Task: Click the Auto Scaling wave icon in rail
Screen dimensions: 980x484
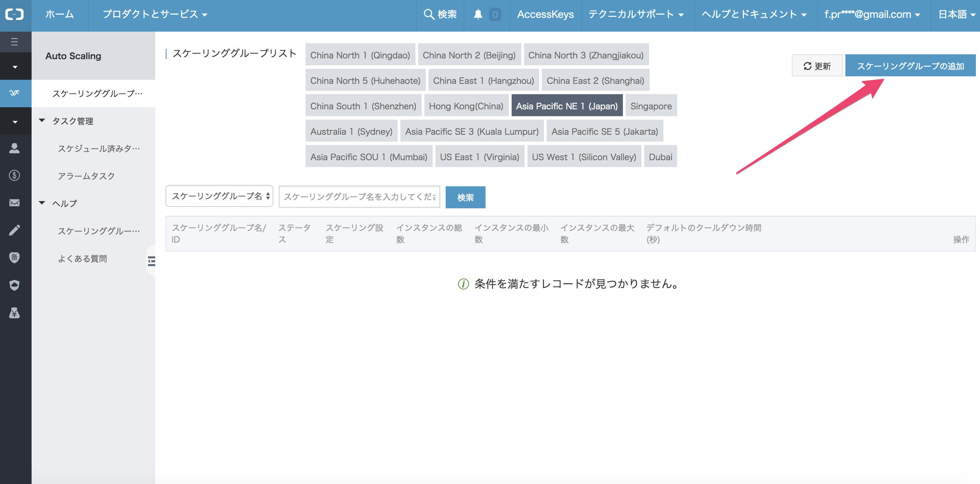Action: click(14, 93)
